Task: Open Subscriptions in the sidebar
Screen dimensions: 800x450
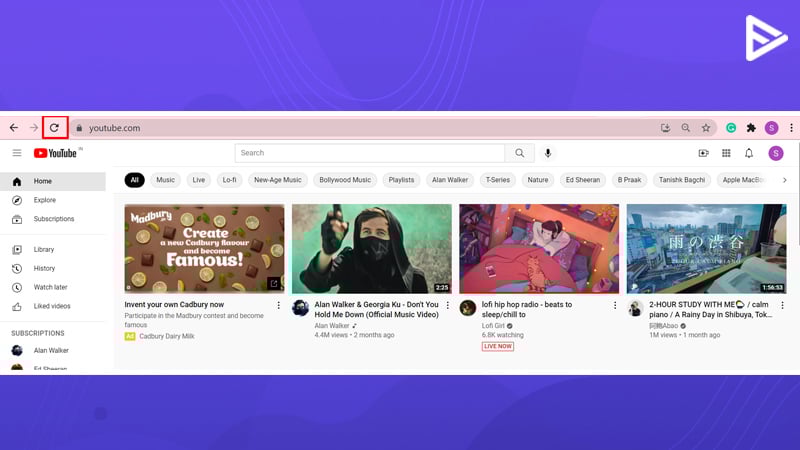Action: point(53,219)
